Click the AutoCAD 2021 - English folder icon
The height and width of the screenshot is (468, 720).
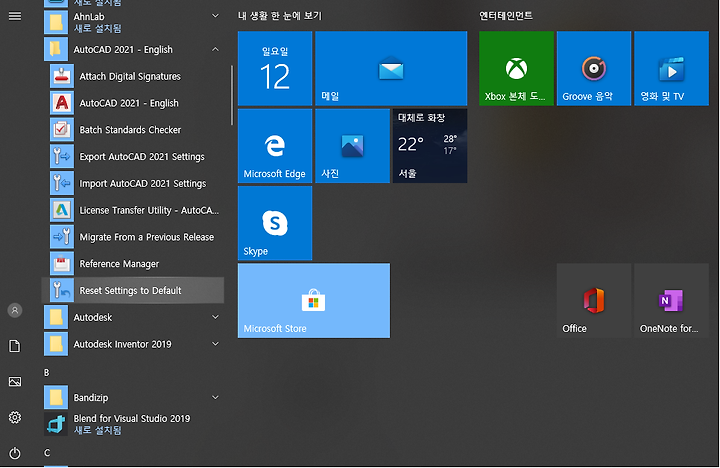tap(56, 49)
